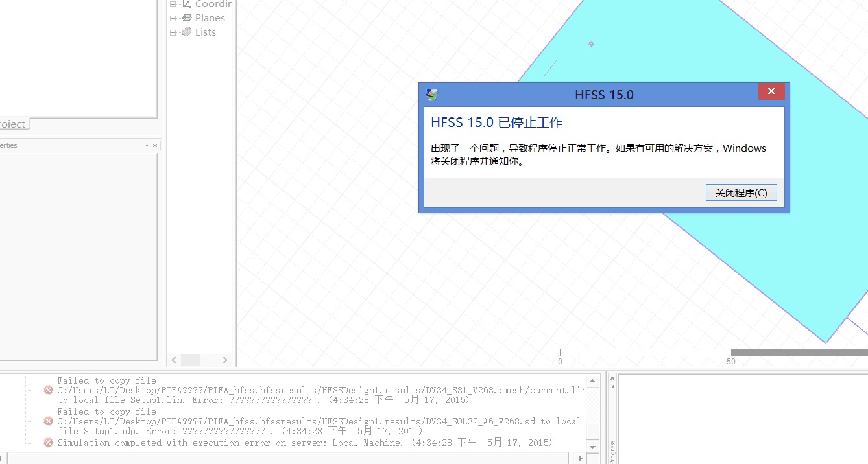Click the scale ruler bar in the 3D view
The height and width of the screenshot is (464, 868).
point(714,353)
